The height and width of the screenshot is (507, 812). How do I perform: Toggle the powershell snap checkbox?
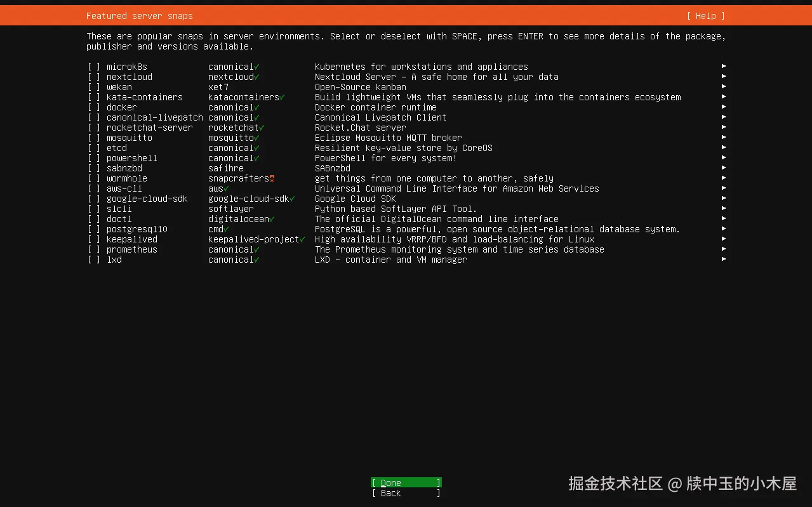click(x=94, y=158)
